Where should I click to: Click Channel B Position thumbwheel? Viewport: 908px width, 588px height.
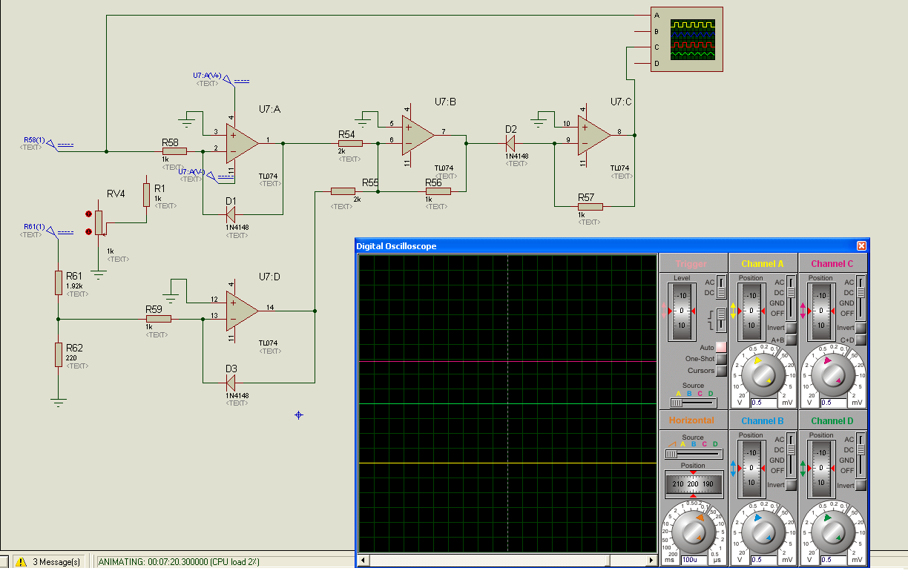click(751, 469)
